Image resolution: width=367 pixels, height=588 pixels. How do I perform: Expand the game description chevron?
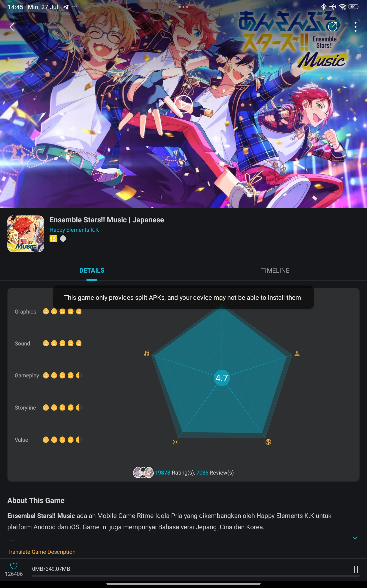[x=355, y=538]
